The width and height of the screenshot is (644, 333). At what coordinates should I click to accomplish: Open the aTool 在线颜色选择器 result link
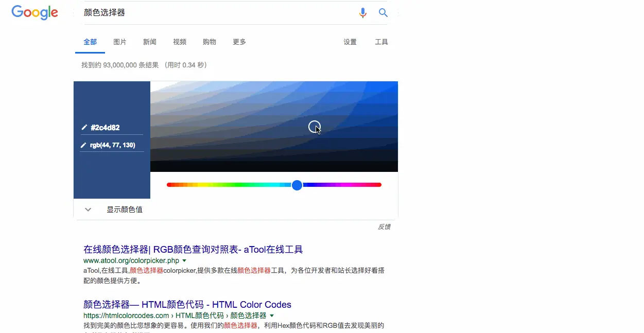pyautogui.click(x=193, y=249)
